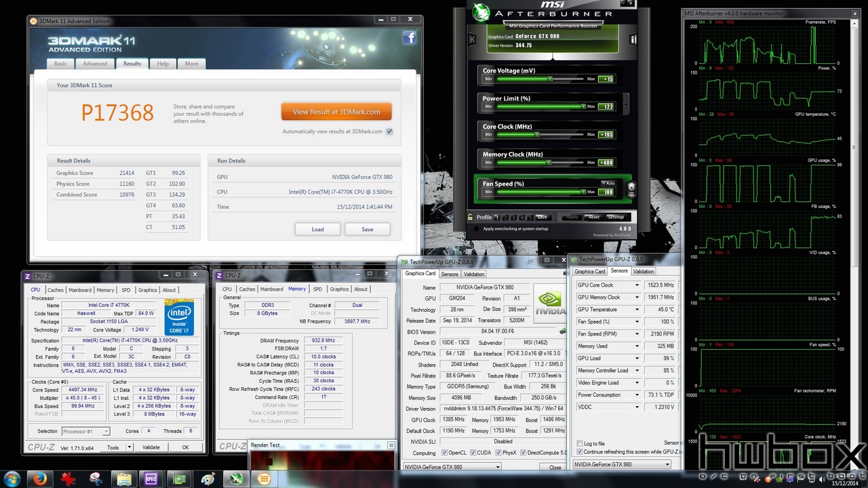The width and height of the screenshot is (868, 488).
Task: Select Afterburner profile slot 1
Action: tap(496, 217)
